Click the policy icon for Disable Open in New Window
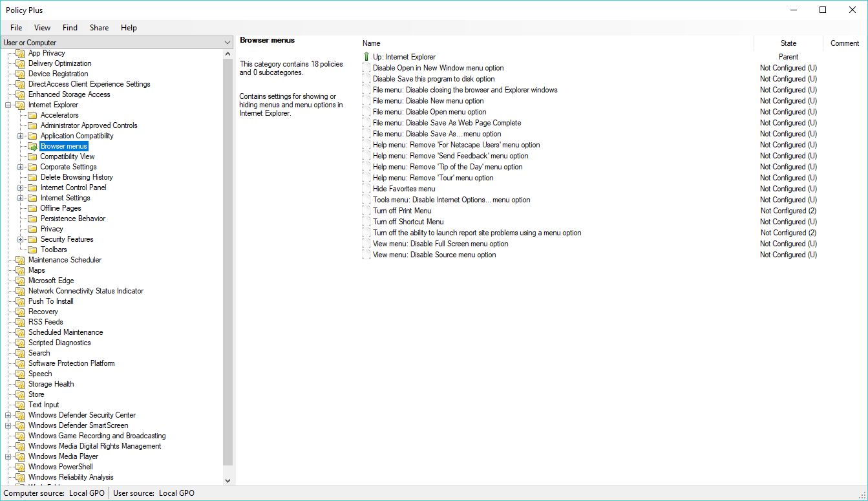This screenshot has height=501, width=868. pos(366,68)
